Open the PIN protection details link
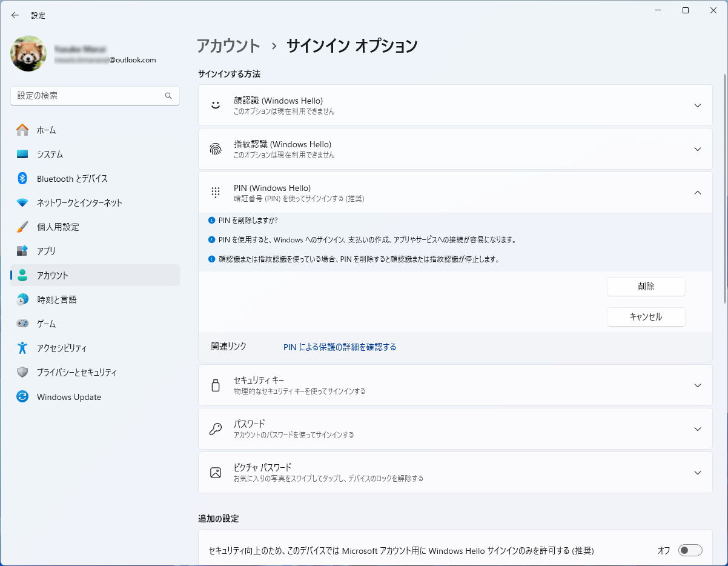 pos(340,347)
